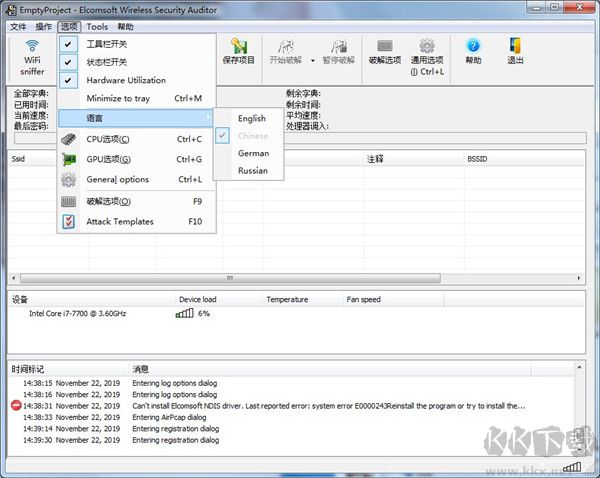The image size is (600, 478).
Task: Click the 全部字典 total dictionary label
Action: click(31, 93)
